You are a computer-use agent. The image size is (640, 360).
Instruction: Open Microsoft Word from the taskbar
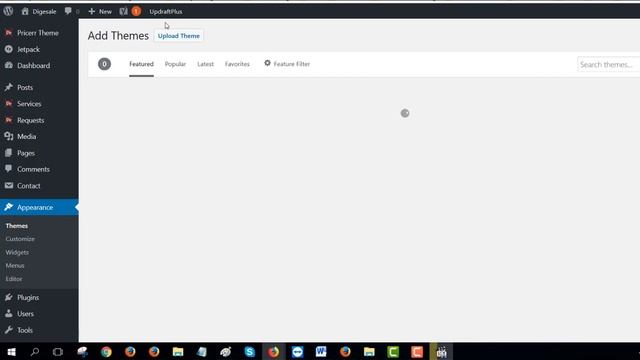coord(321,351)
